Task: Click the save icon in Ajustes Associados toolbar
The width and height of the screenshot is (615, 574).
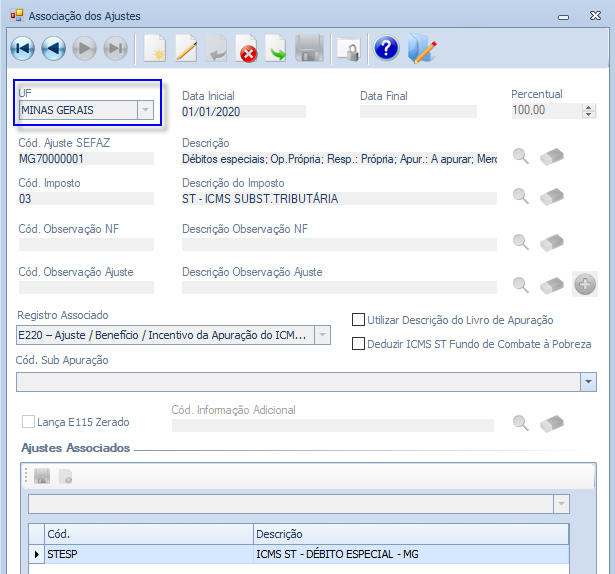Action: pyautogui.click(x=42, y=476)
